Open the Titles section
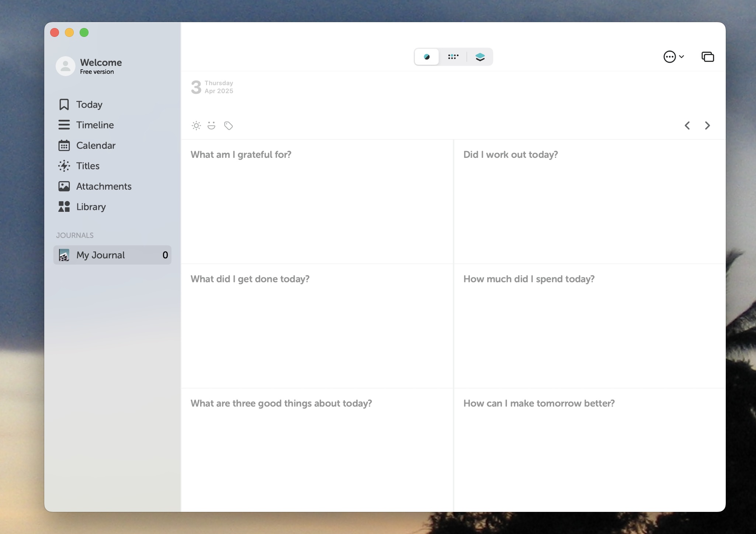Screen dimensions: 756x534 pyautogui.click(x=88, y=166)
